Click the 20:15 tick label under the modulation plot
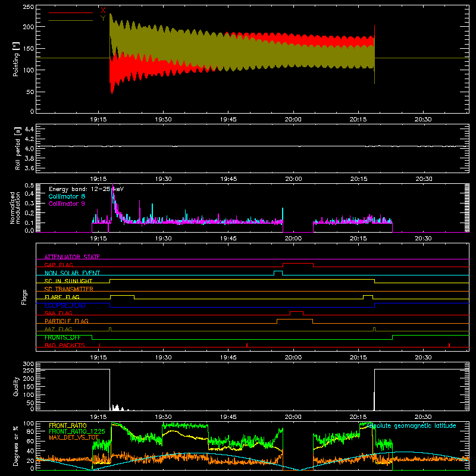This screenshot has height=476, width=476. click(358, 239)
